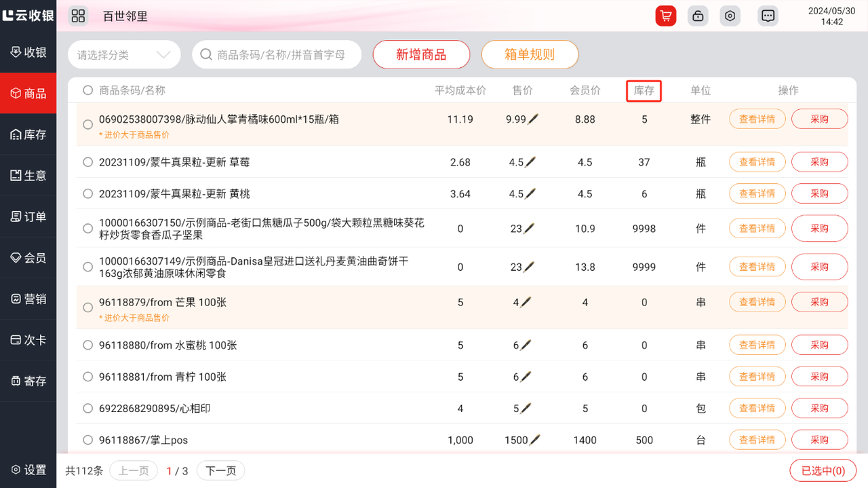Open the red shopping cart icon
This screenshot has width=868, height=488.
click(x=666, y=16)
